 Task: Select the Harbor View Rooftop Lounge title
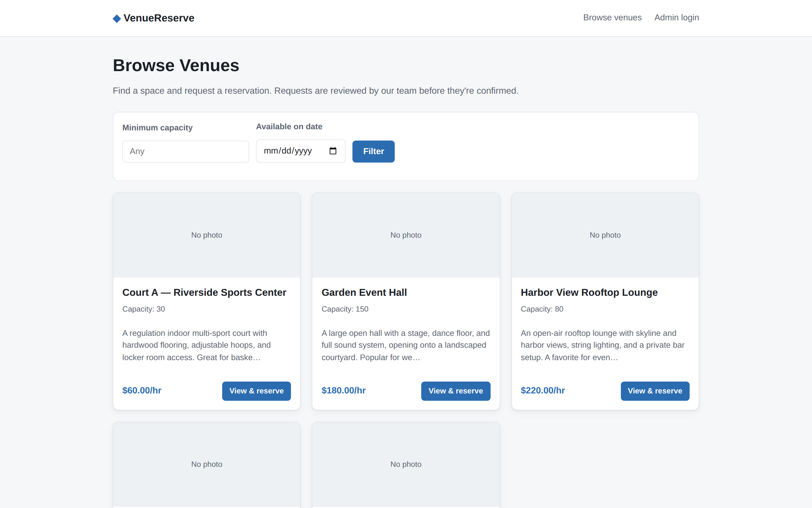[x=589, y=292]
